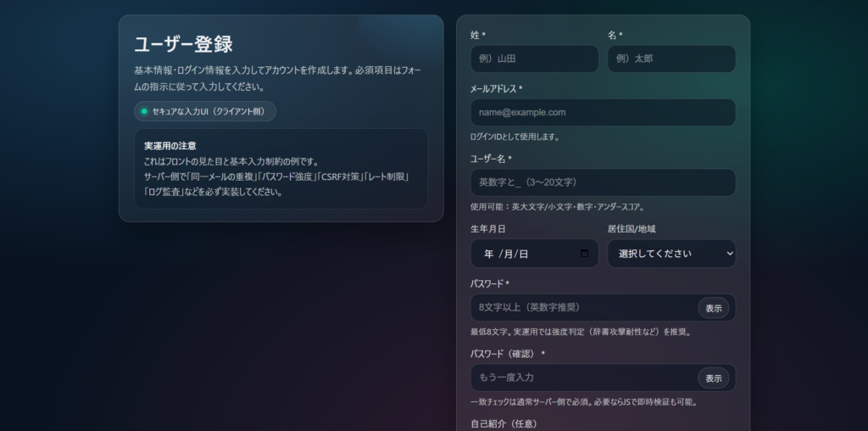
Task: Select the 日 segment in birthdate field
Action: 523,254
